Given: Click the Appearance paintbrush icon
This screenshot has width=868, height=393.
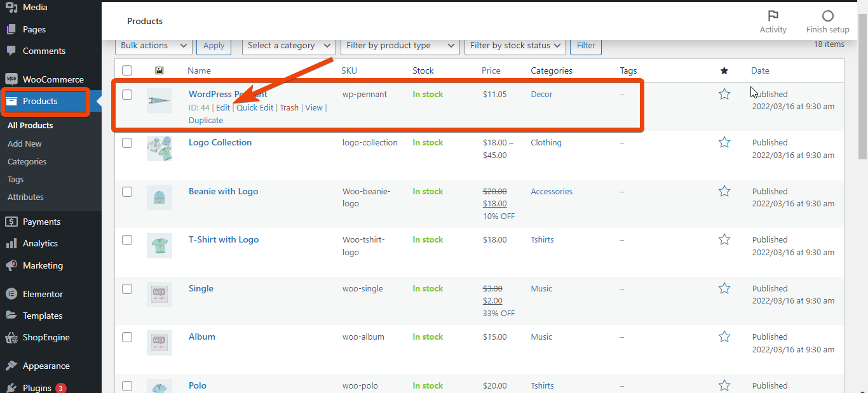Looking at the screenshot, I should point(11,366).
